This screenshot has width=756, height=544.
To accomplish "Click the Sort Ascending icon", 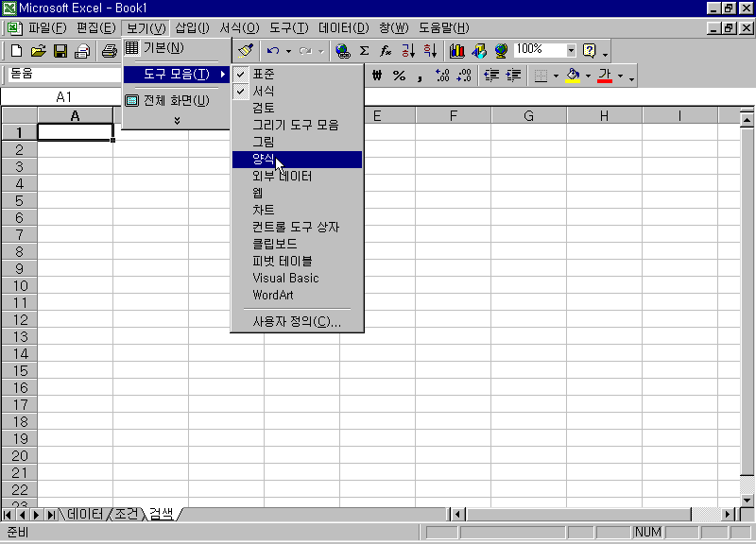I will [408, 50].
